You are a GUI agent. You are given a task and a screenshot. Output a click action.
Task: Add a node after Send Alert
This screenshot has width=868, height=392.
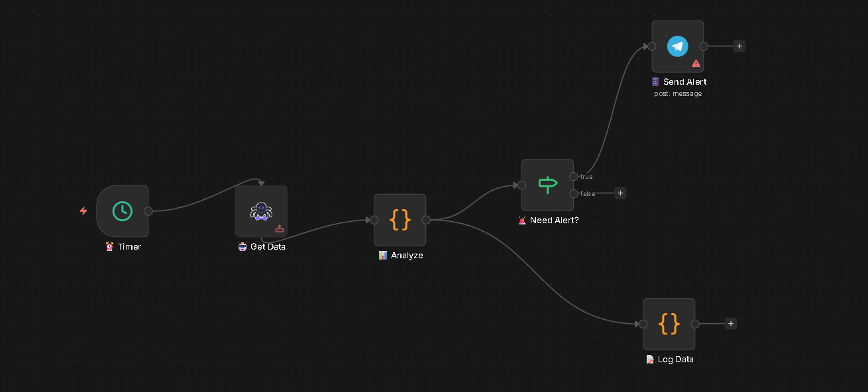click(739, 46)
